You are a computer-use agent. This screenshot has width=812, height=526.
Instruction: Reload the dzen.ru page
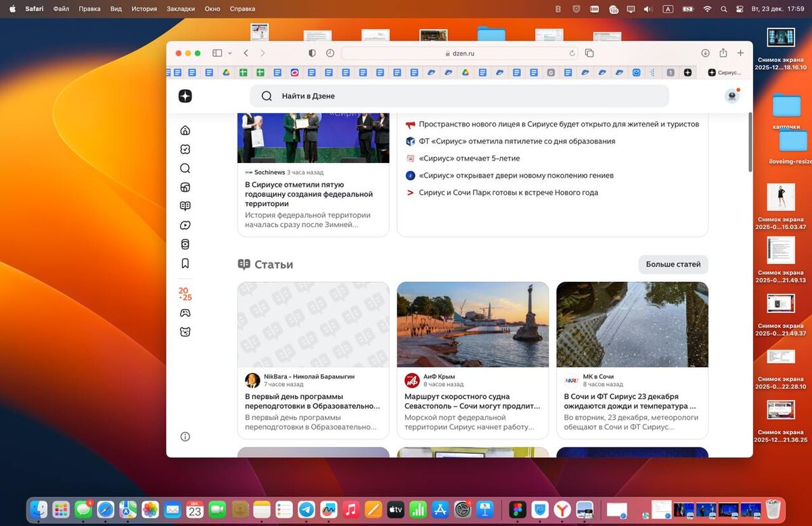click(572, 53)
